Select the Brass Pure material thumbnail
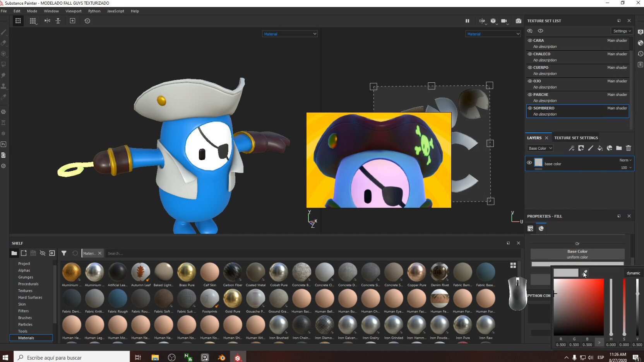 187,273
